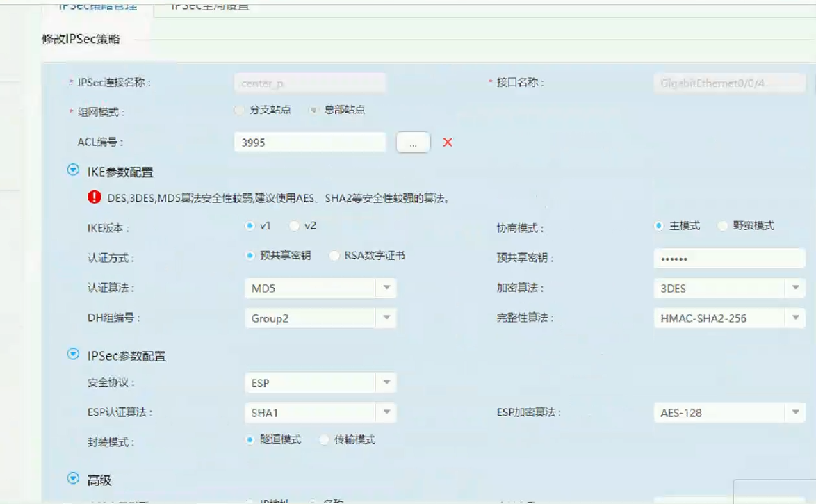This screenshot has height=504, width=816.
Task: Click the ACL编号 input field
Action: tap(310, 143)
